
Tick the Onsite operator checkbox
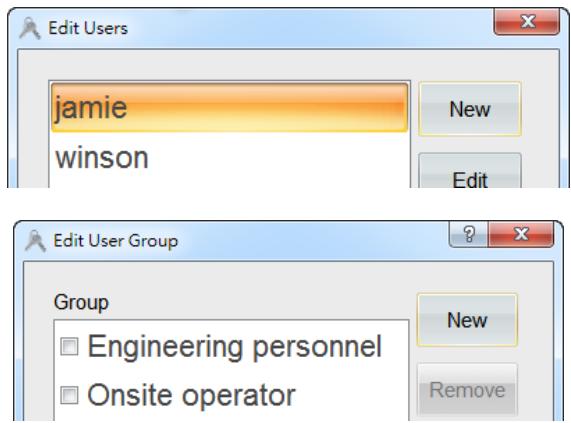tap(69, 395)
